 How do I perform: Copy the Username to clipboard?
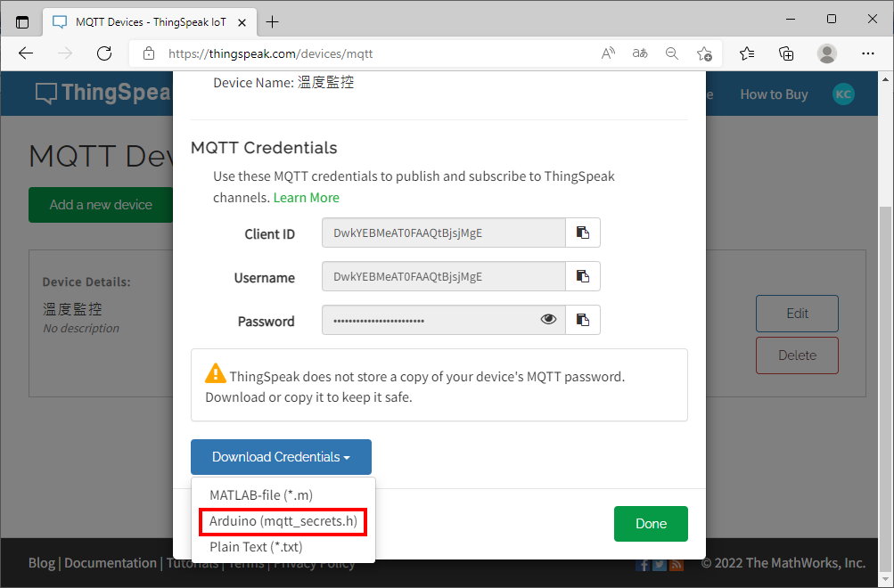pos(583,276)
